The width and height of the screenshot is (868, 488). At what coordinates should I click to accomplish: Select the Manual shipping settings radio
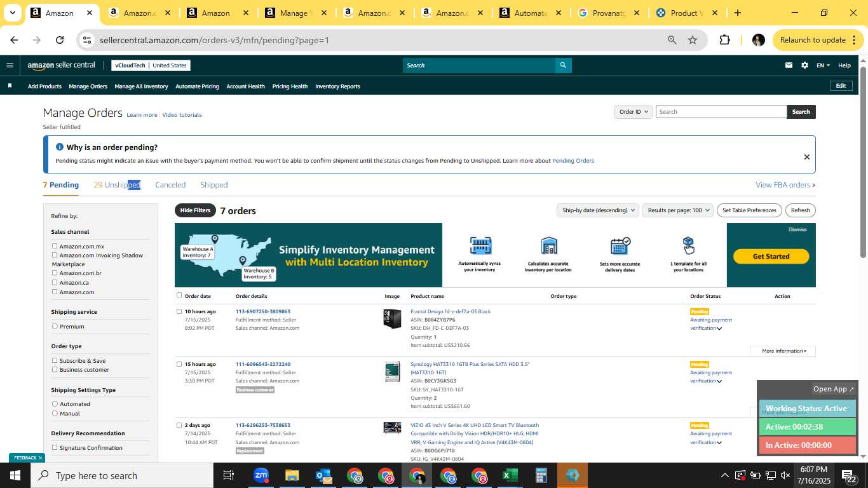[x=55, y=413]
